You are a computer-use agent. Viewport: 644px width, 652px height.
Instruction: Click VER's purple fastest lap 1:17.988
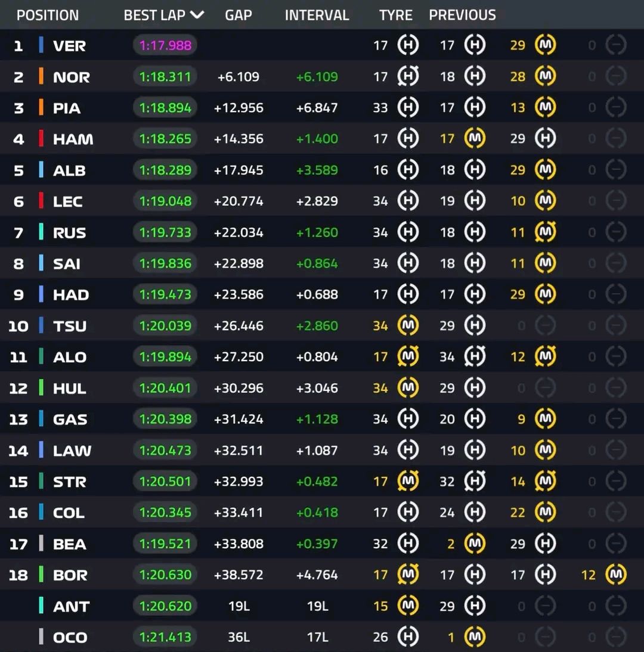pyautogui.click(x=165, y=46)
